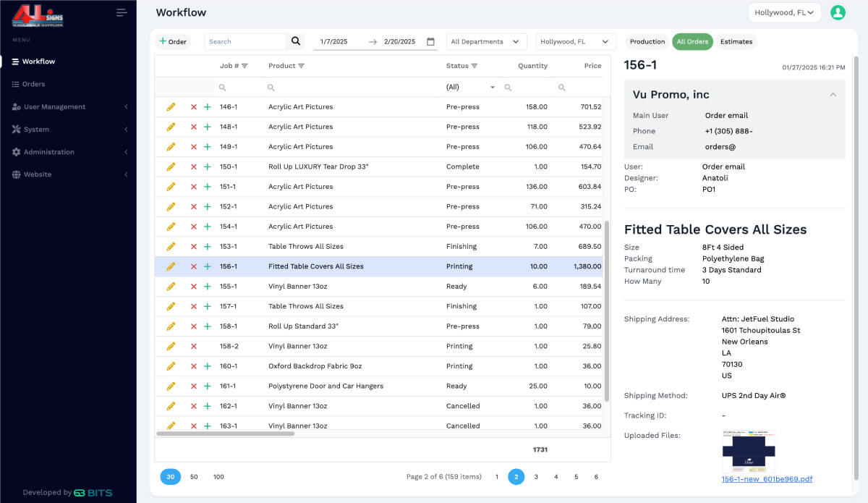Image resolution: width=868 pixels, height=503 pixels.
Task: Open the user profile avatar
Action: pyautogui.click(x=838, y=12)
